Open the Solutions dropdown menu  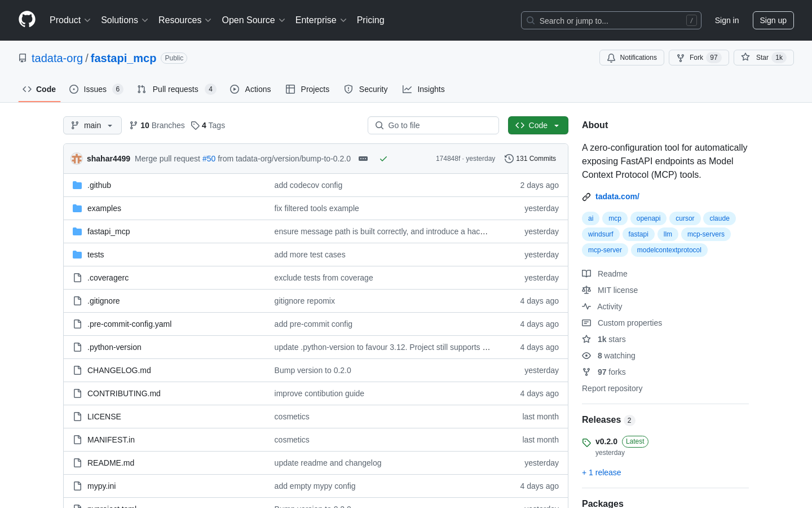pyautogui.click(x=125, y=20)
